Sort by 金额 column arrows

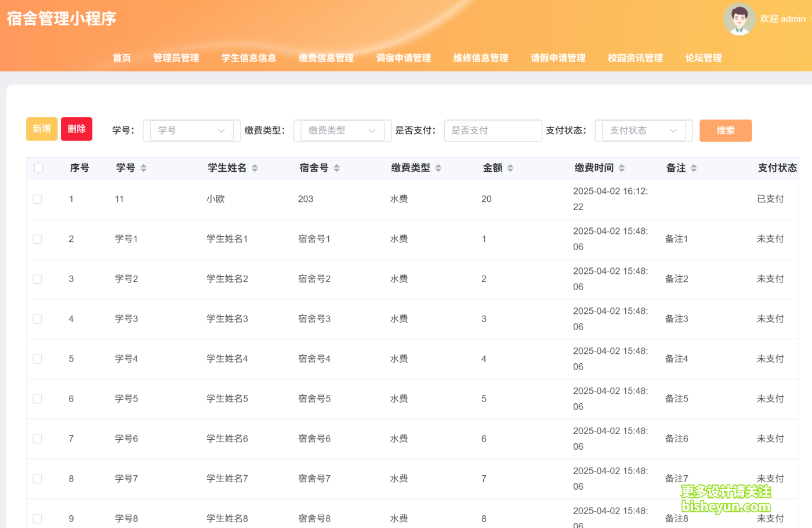click(510, 168)
